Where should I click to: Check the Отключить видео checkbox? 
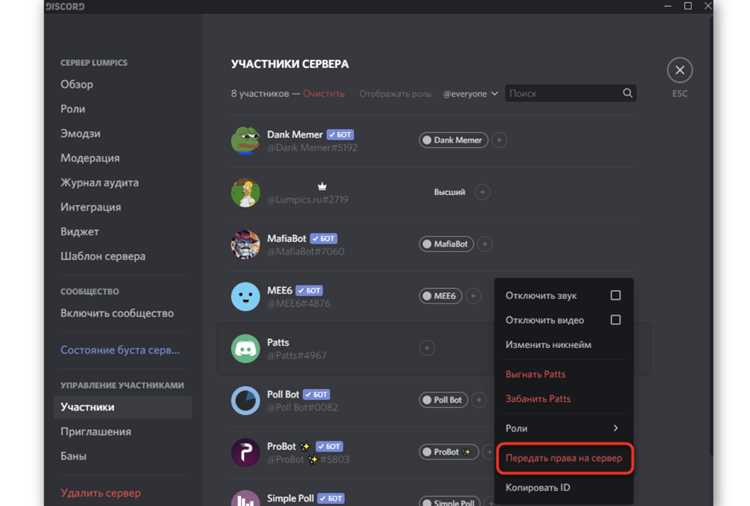coord(616,319)
